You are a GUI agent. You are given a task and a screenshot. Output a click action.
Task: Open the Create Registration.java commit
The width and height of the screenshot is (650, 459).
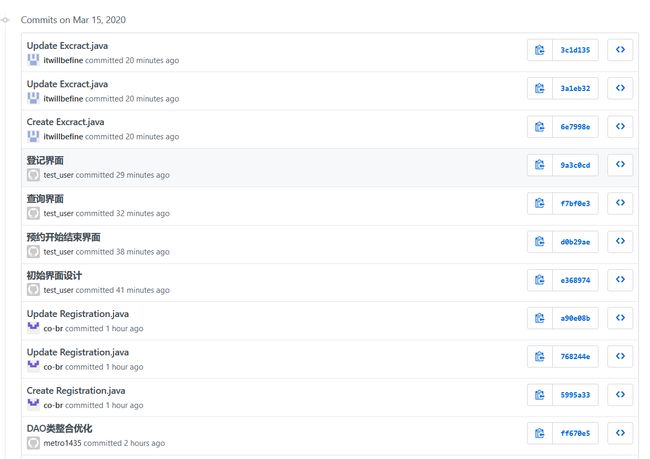point(76,391)
